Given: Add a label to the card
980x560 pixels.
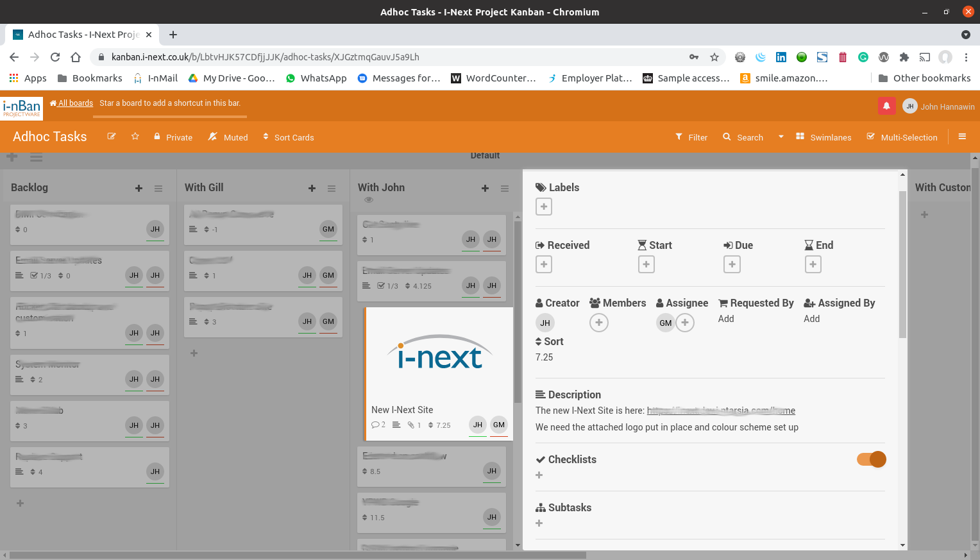Looking at the screenshot, I should (x=544, y=207).
